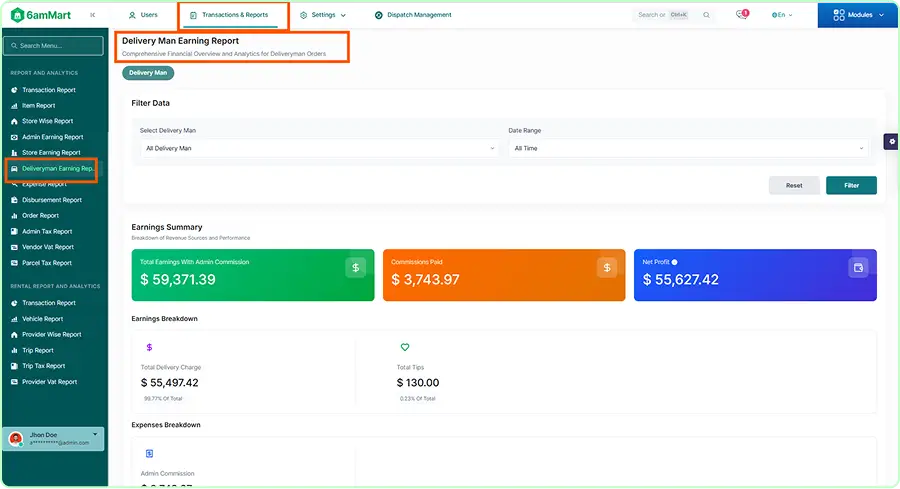Image resolution: width=900 pixels, height=489 pixels.
Task: Open Dispatch Management tab
Action: tap(413, 15)
